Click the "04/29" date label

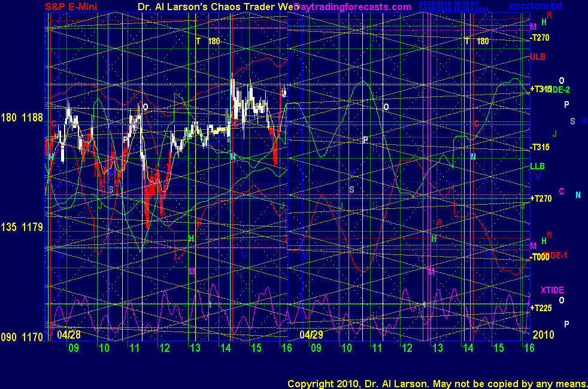(x=311, y=335)
